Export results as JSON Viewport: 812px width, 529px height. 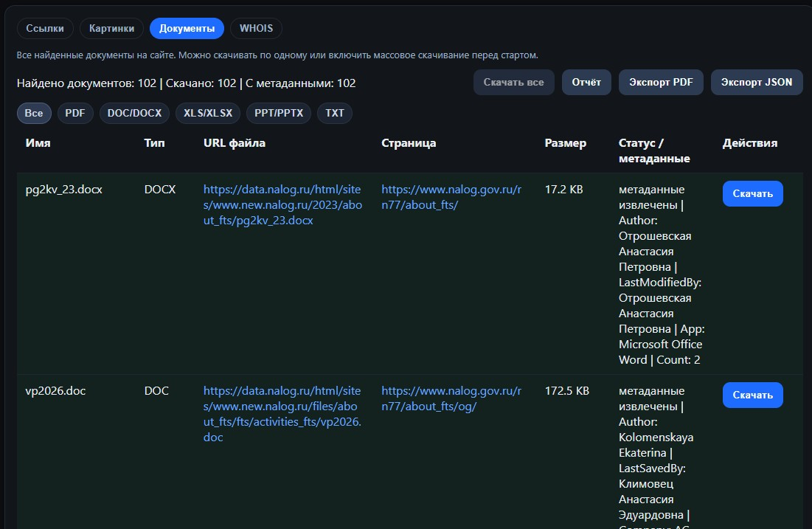pos(757,82)
